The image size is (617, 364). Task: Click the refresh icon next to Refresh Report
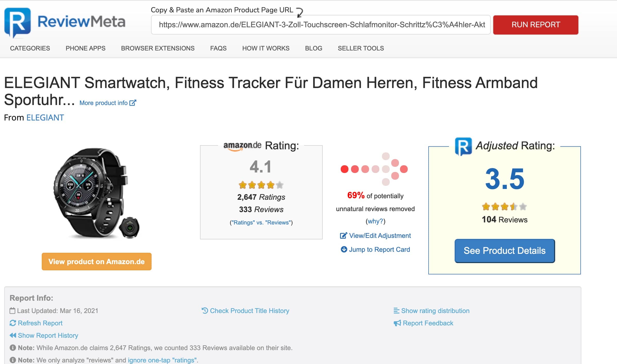(13, 323)
